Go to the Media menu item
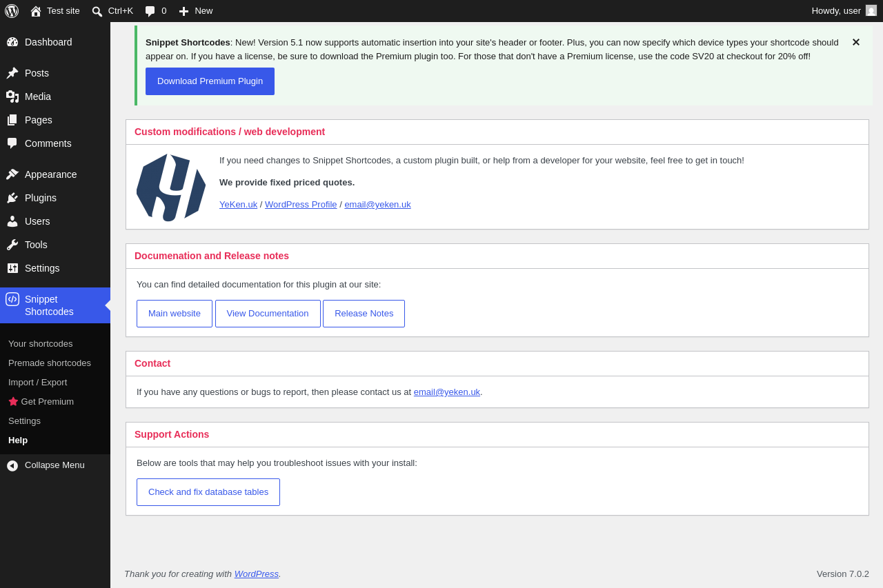This screenshot has width=883, height=588. coord(55,97)
